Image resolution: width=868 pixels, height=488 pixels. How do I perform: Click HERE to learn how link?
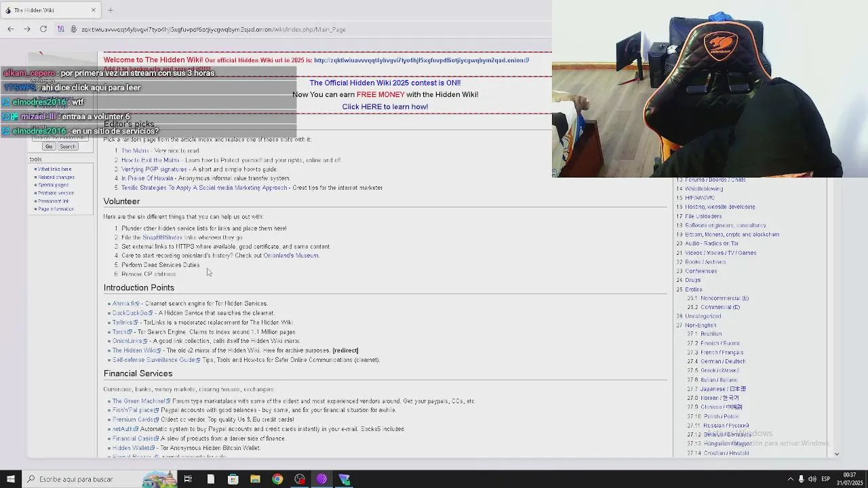pyautogui.click(x=385, y=106)
